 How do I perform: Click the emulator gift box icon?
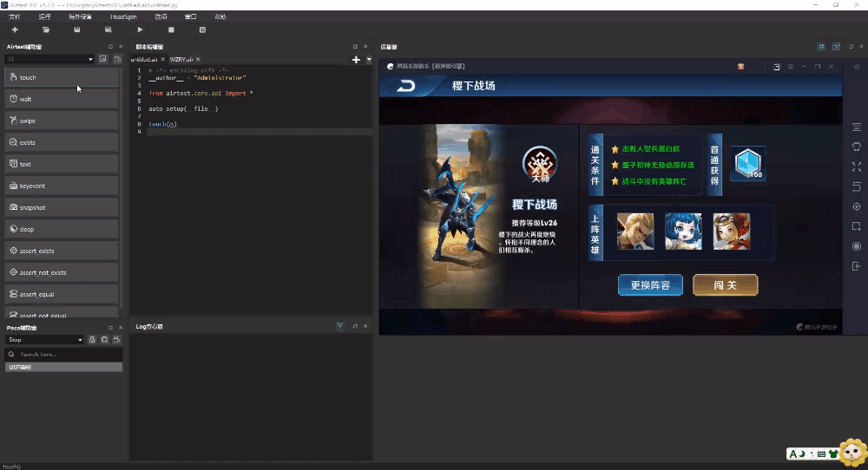[740, 67]
